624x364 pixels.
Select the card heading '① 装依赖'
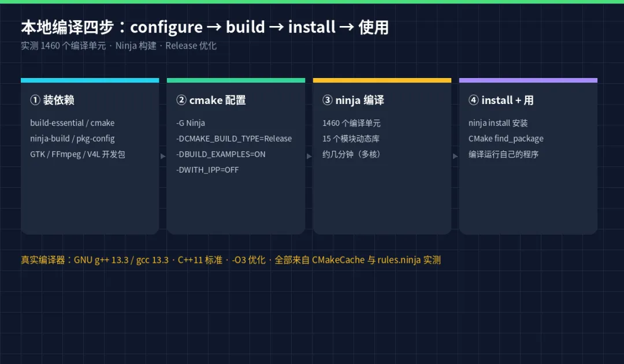52,101
